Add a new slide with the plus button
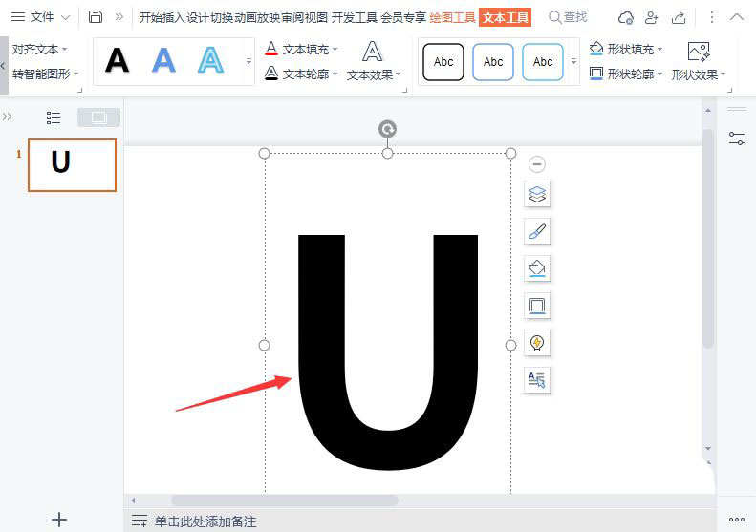This screenshot has width=756, height=532. pos(59,520)
